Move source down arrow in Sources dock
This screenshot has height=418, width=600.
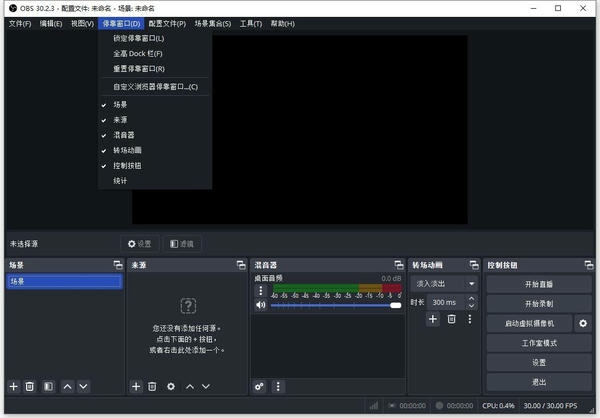pos(206,387)
